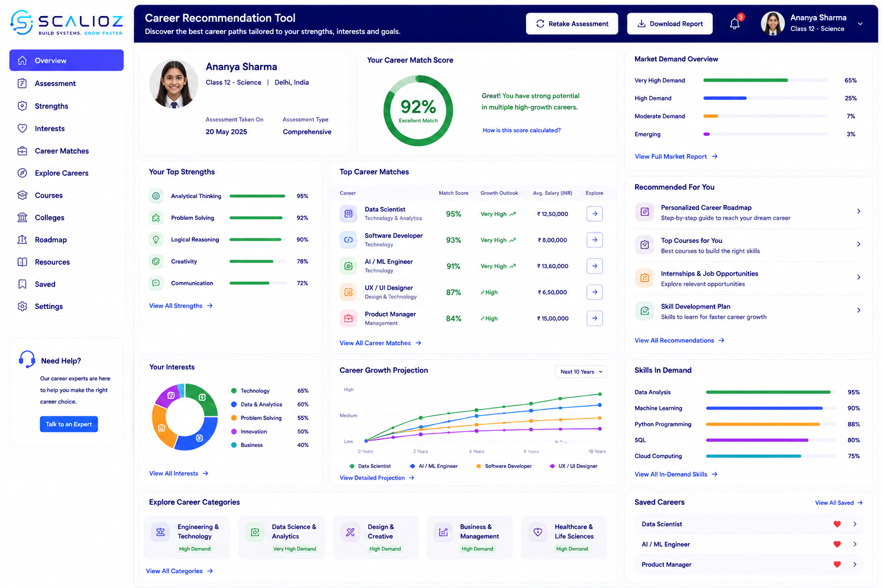882x588 pixels.
Task: Open Settings in sidebar
Action: (67, 306)
